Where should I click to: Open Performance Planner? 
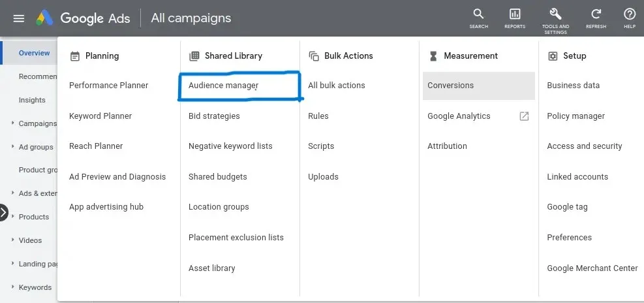[108, 86]
